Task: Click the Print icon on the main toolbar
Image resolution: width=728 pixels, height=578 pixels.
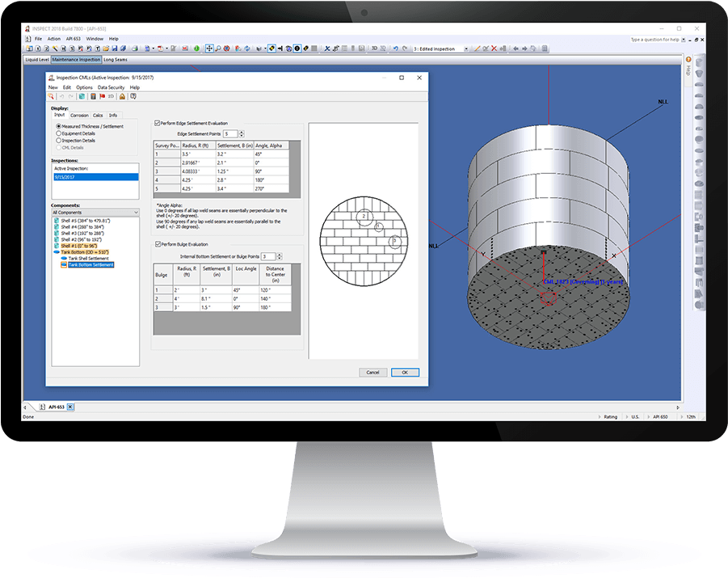Action: click(x=134, y=49)
